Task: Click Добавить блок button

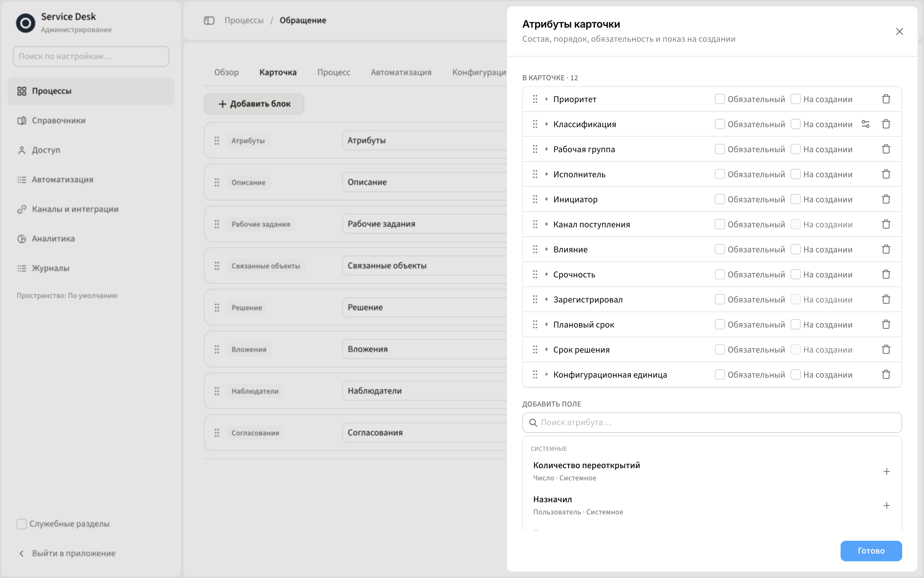Action: 254,104
